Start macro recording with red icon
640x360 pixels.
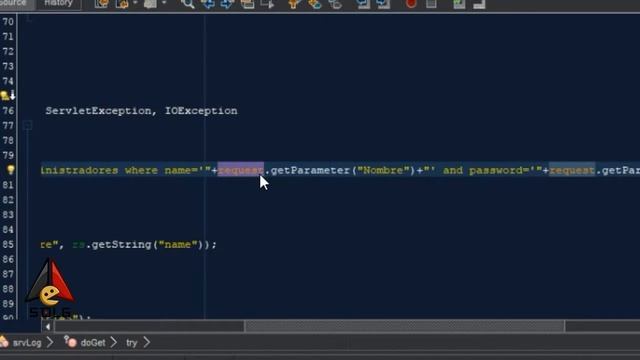[411, 4]
